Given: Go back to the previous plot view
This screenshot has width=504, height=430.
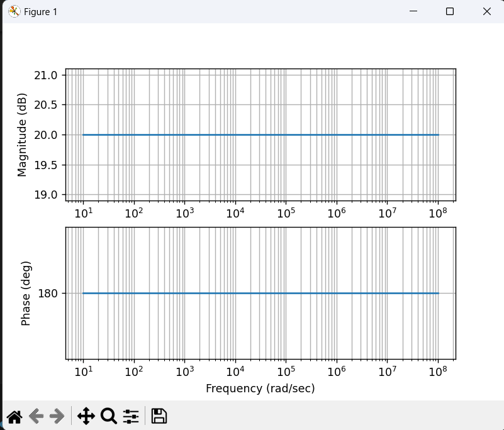Looking at the screenshot, I should click(35, 416).
